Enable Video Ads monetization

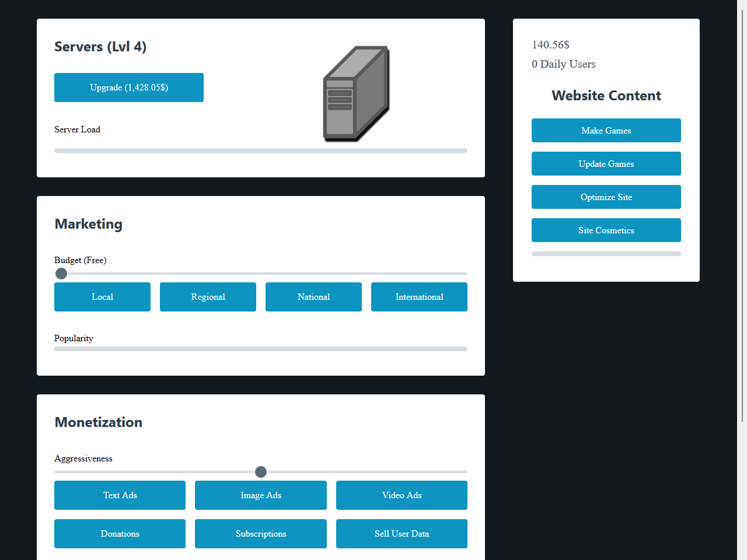[402, 495]
